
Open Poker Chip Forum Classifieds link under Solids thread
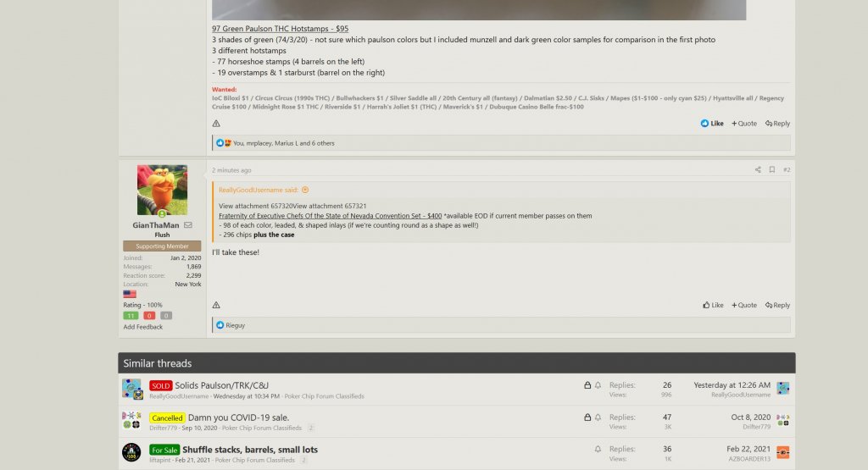[325, 396]
